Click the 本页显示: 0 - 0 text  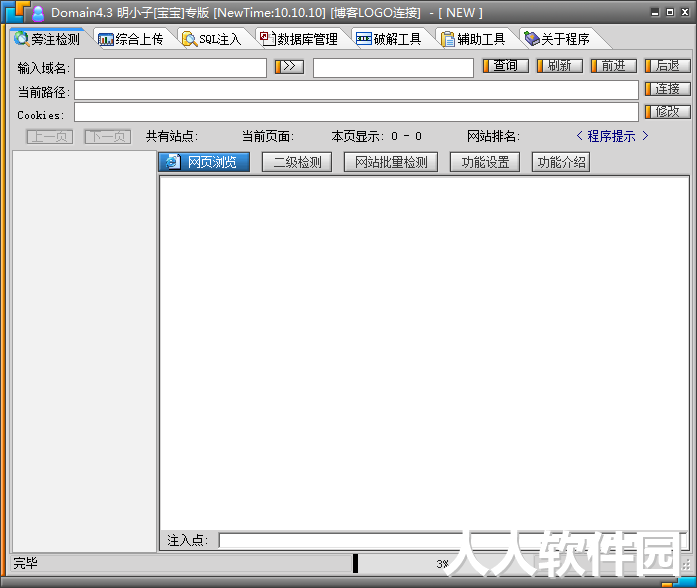[377, 136]
